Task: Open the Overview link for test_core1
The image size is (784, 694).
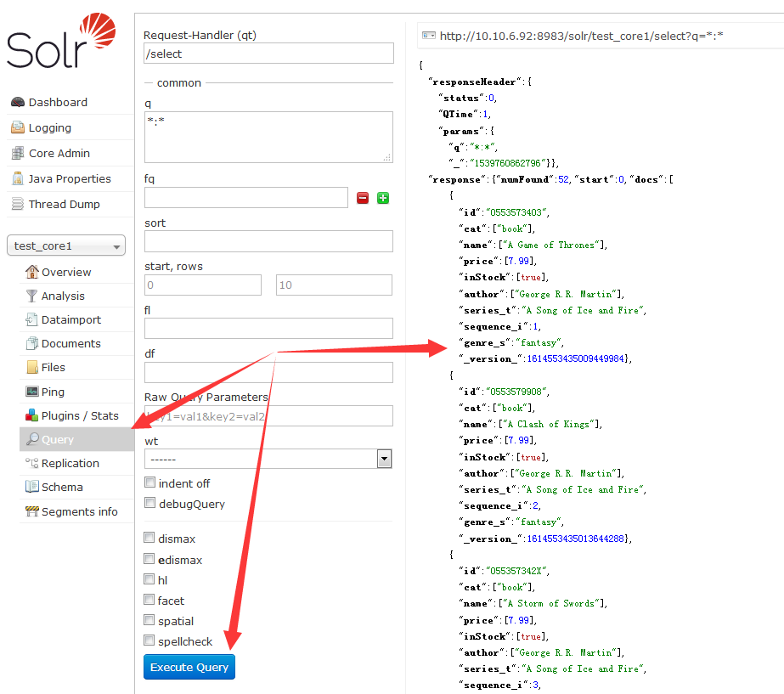Action: [66, 272]
